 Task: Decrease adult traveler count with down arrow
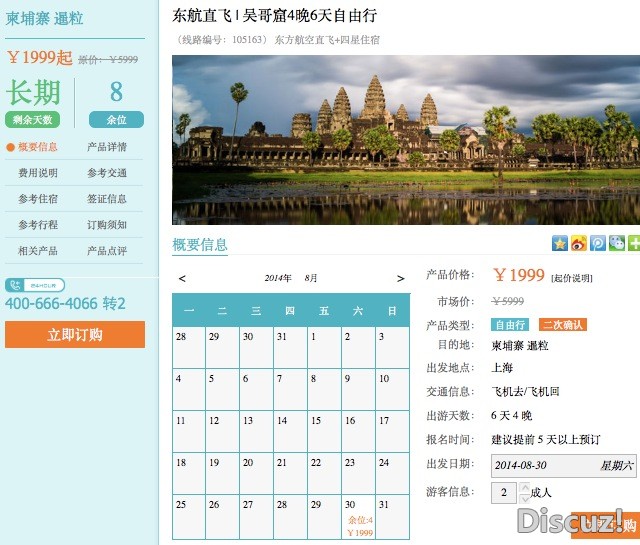tap(526, 497)
